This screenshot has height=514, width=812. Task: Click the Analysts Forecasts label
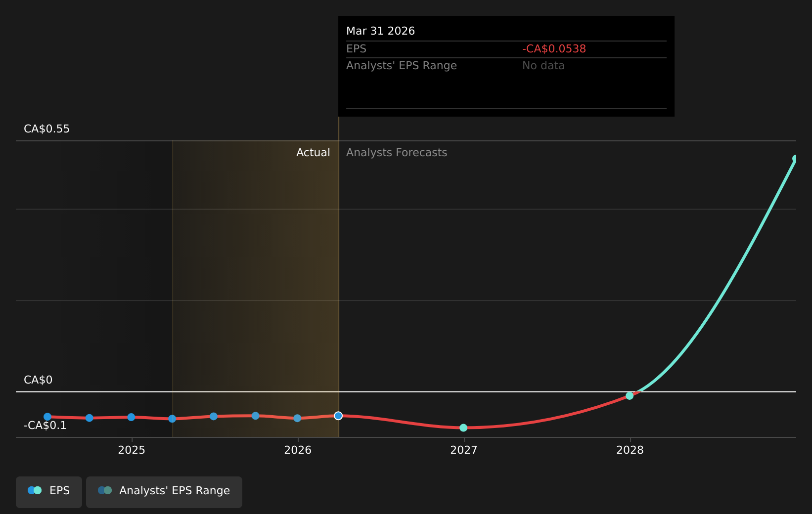point(397,153)
